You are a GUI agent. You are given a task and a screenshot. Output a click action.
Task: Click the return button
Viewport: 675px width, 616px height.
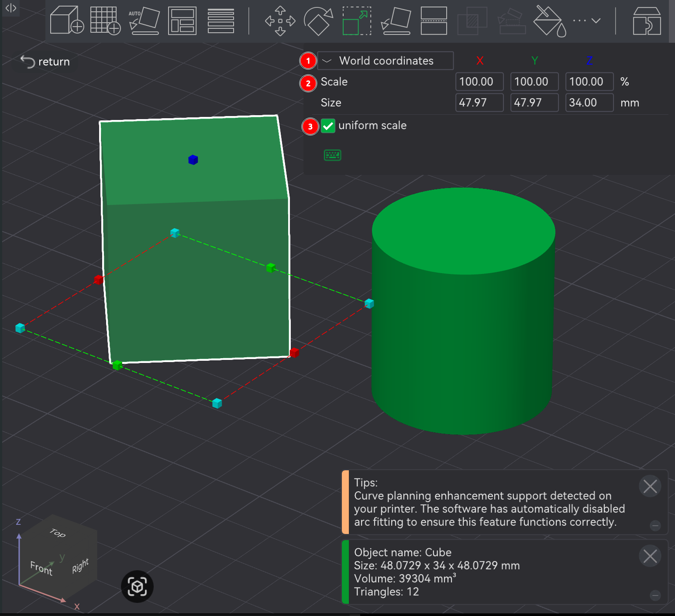click(x=45, y=62)
